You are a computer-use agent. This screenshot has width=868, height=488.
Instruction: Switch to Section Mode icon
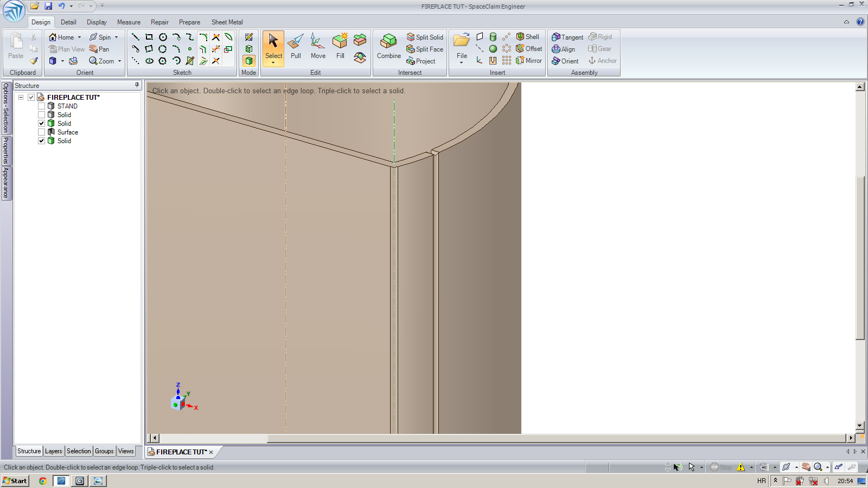tap(249, 49)
